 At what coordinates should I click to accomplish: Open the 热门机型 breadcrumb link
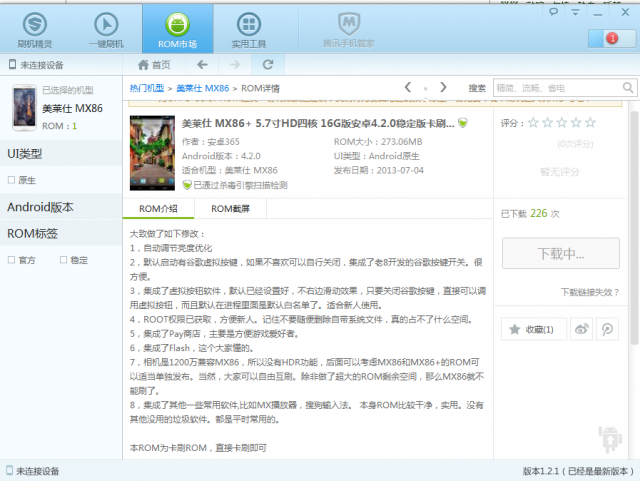tap(147, 88)
